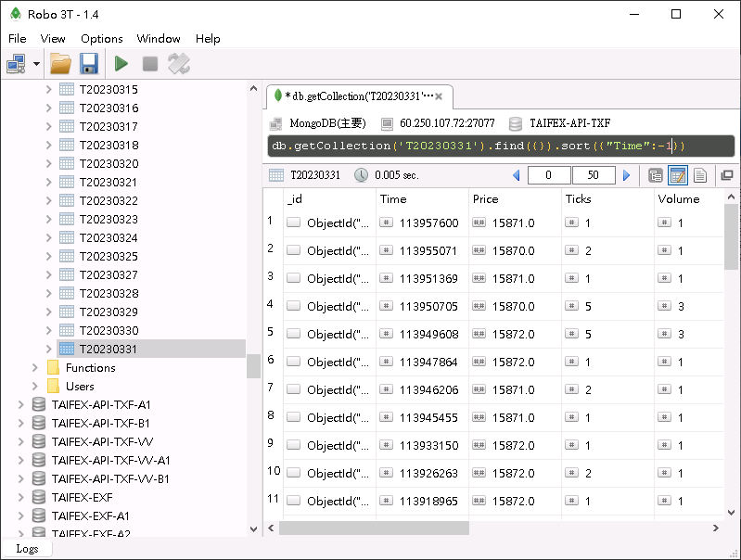
Task: Select the TAIFEX-API-TXF-B1 database
Action: coord(101,423)
